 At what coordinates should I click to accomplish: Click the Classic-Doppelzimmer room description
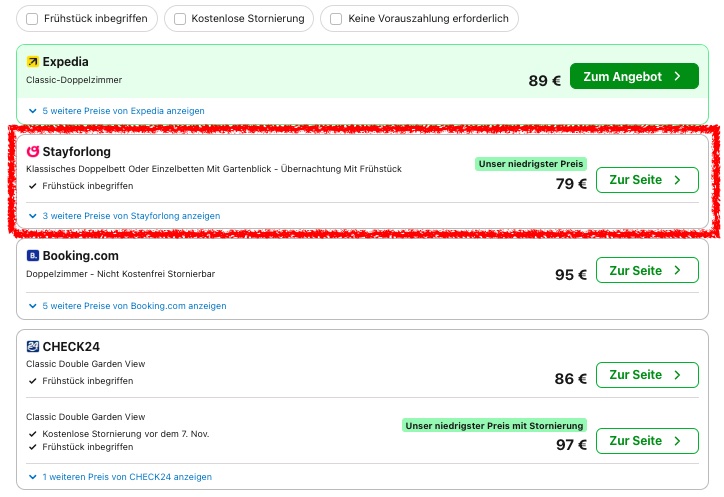pos(74,80)
